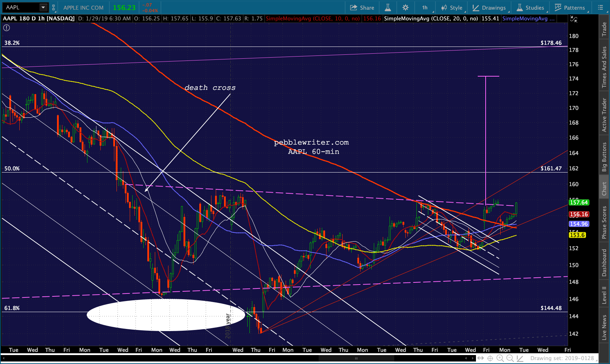
Task: Click the scrollbar right arrow
Action: click(x=472, y=358)
